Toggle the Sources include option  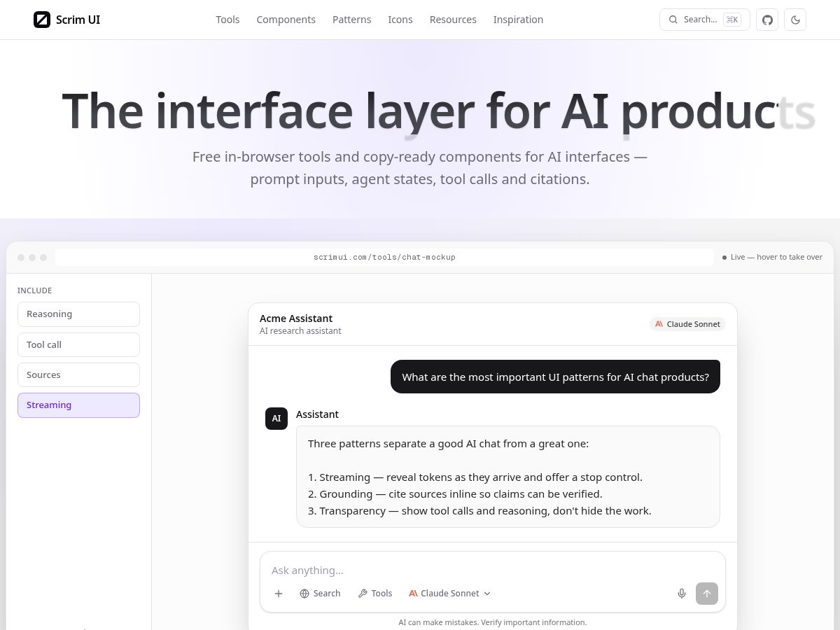pyautogui.click(x=78, y=374)
